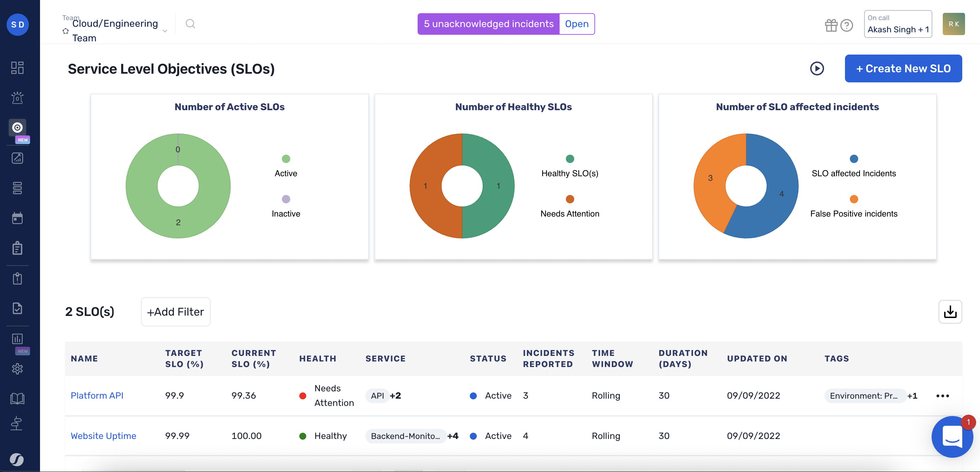Open the three-dot menu on Platform API row

tap(943, 395)
